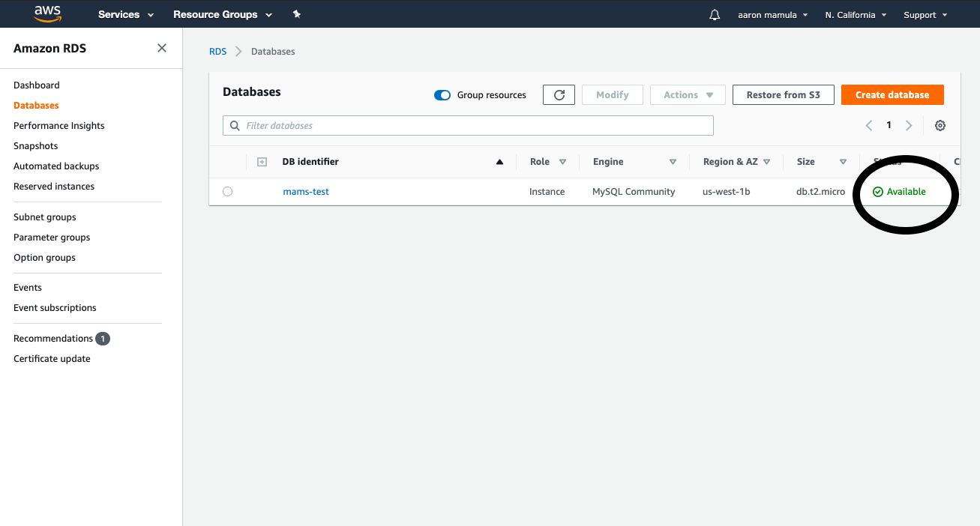Sort by Role column arrow
The height and width of the screenshot is (526, 980).
click(562, 162)
